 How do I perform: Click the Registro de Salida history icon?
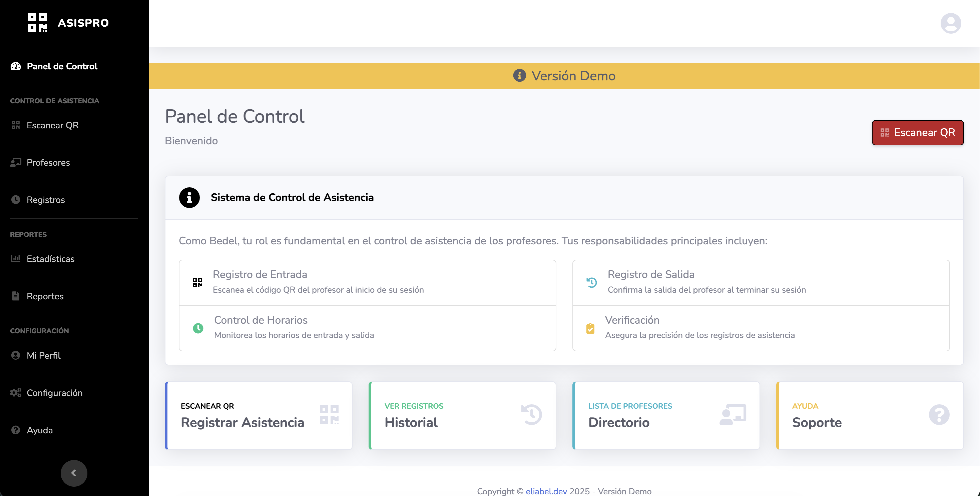click(x=592, y=282)
